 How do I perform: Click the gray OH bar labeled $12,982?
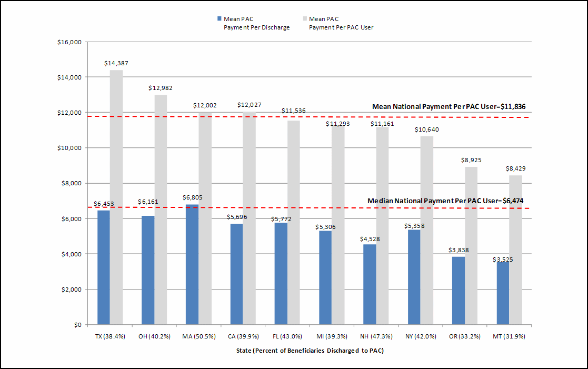click(x=161, y=210)
